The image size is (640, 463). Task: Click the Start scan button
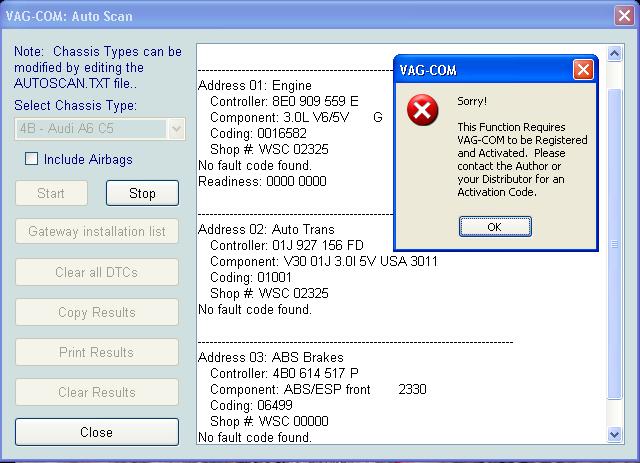[x=52, y=193]
